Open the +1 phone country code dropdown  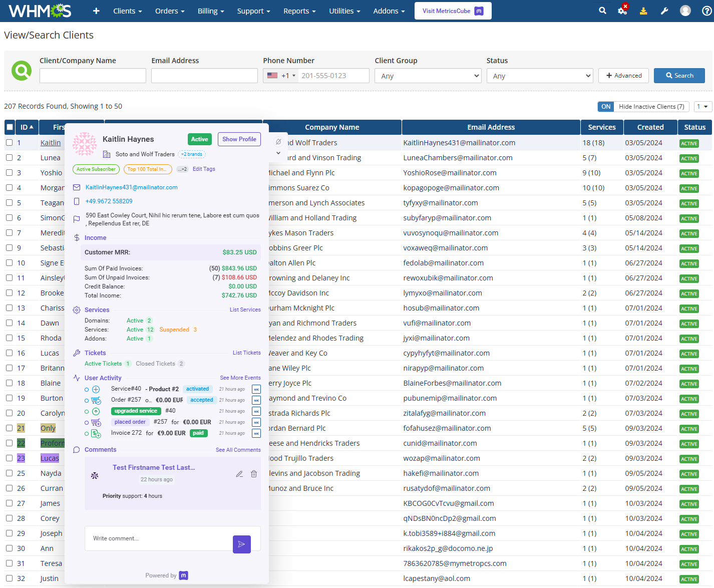click(281, 76)
